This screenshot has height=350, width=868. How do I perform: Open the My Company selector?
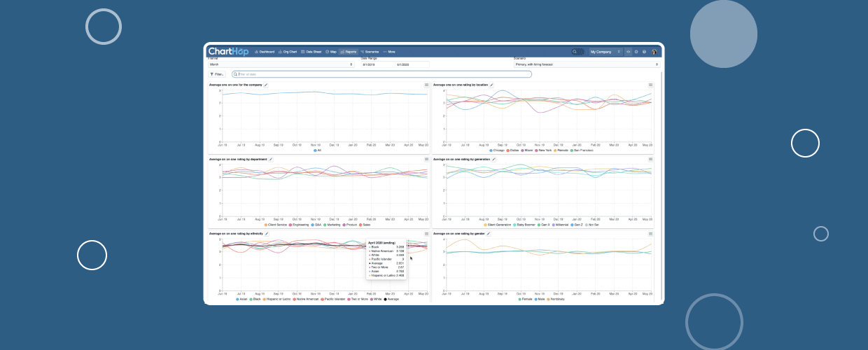pos(605,52)
